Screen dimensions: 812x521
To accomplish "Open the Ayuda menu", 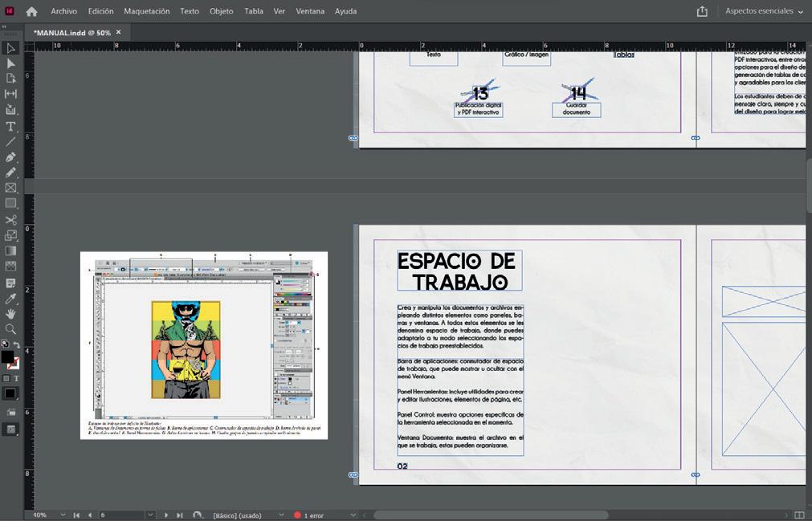I will coord(345,11).
